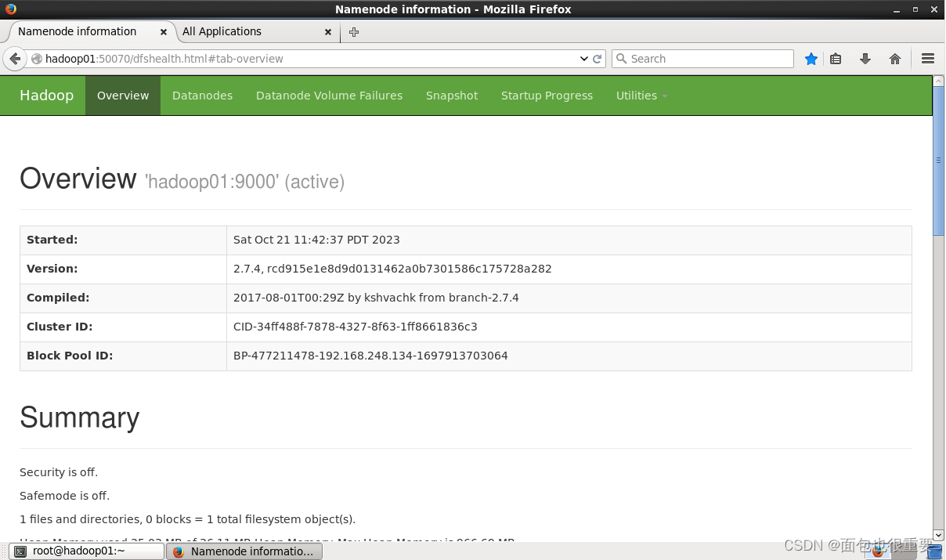The image size is (946, 560).
Task: Select Namenode information taskbar button
Action: click(244, 551)
